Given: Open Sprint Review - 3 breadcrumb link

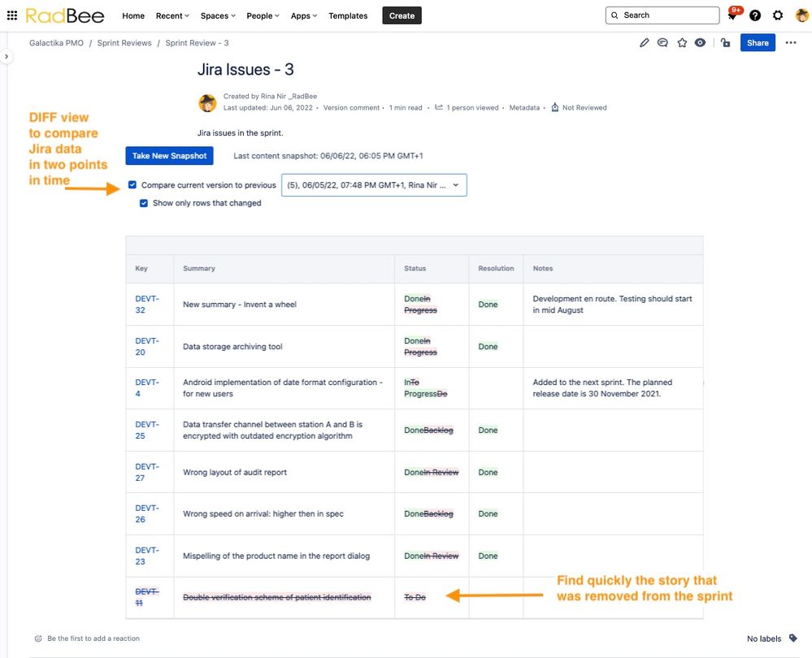Looking at the screenshot, I should point(197,43).
